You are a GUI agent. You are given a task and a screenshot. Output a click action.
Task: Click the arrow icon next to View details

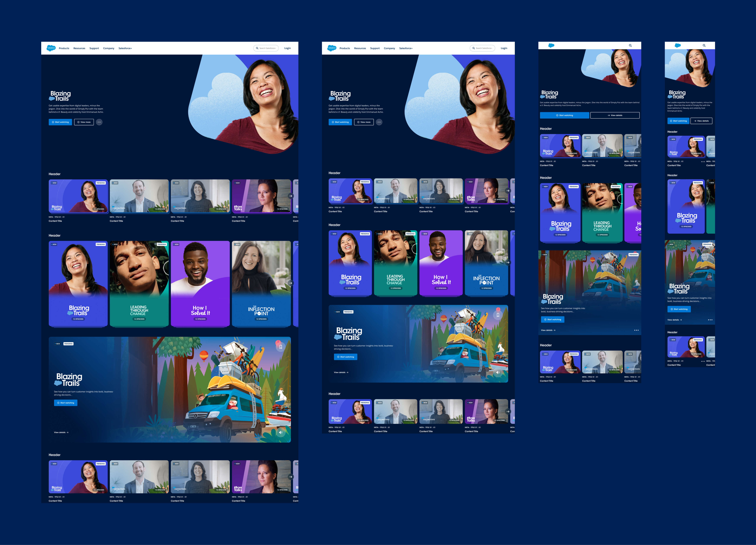(x=67, y=432)
